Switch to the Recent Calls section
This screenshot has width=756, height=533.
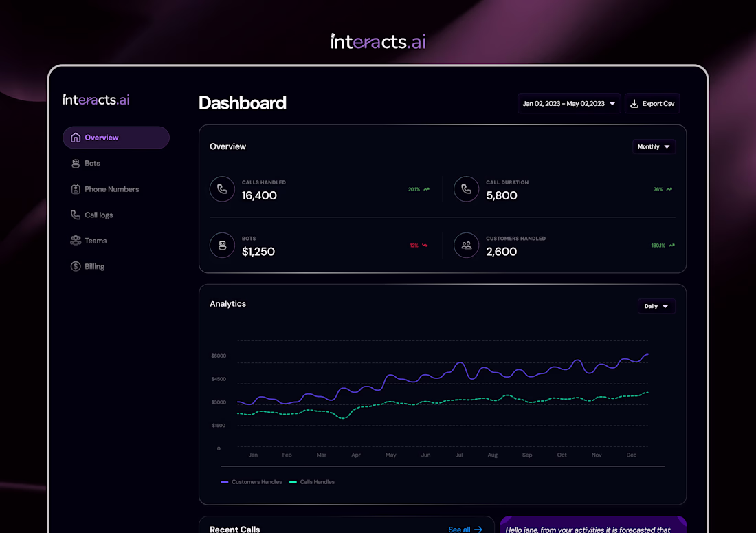pos(235,528)
